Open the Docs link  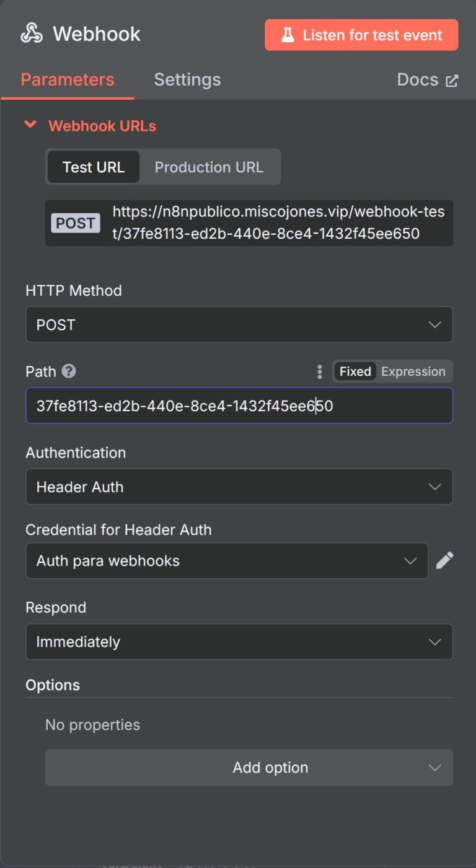click(418, 79)
